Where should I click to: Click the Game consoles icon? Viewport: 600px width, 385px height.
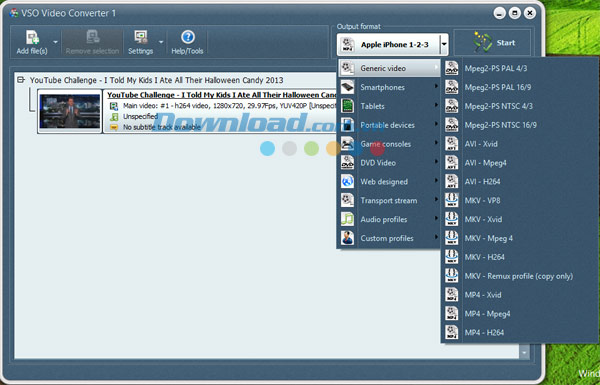pyautogui.click(x=347, y=144)
